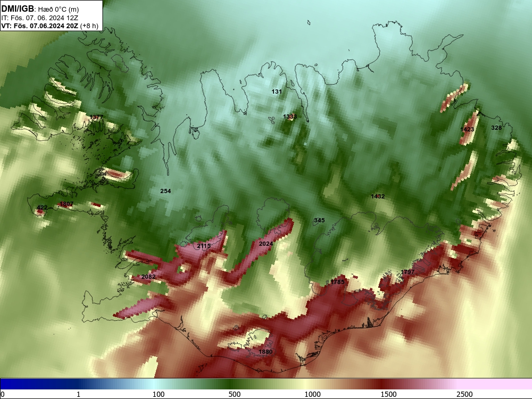The image size is (532, 399).
Task: Click the 1000 tick on the color scale
Action: coord(312,394)
